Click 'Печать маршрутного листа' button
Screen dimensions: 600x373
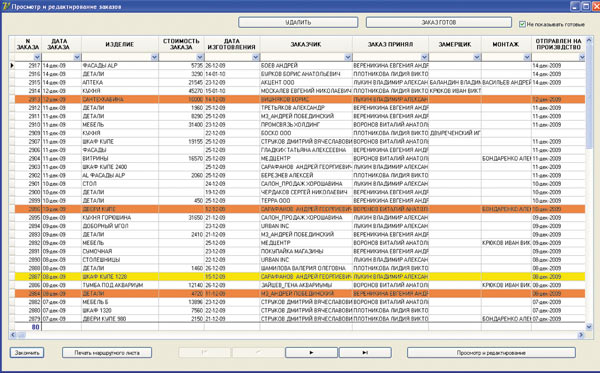(x=107, y=353)
